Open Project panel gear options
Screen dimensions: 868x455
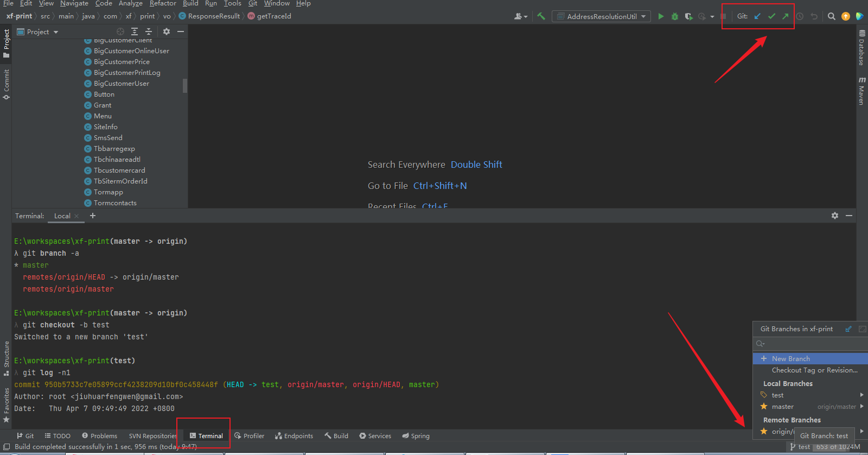tap(167, 31)
